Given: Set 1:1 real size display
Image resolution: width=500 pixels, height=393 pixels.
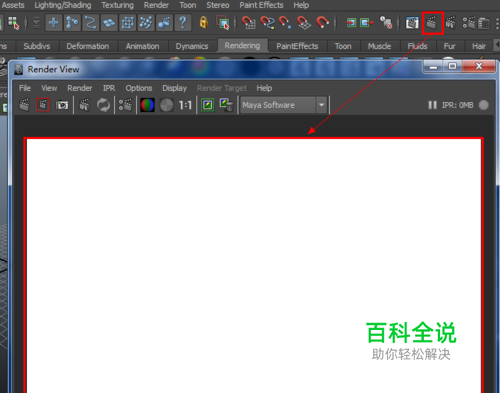Looking at the screenshot, I should click(185, 105).
